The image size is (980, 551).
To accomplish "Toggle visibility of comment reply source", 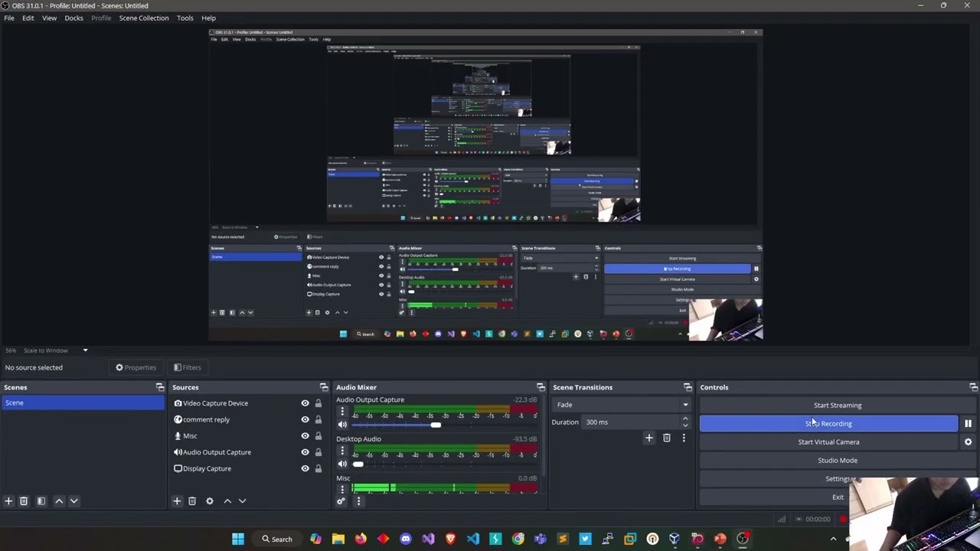I will coord(305,419).
